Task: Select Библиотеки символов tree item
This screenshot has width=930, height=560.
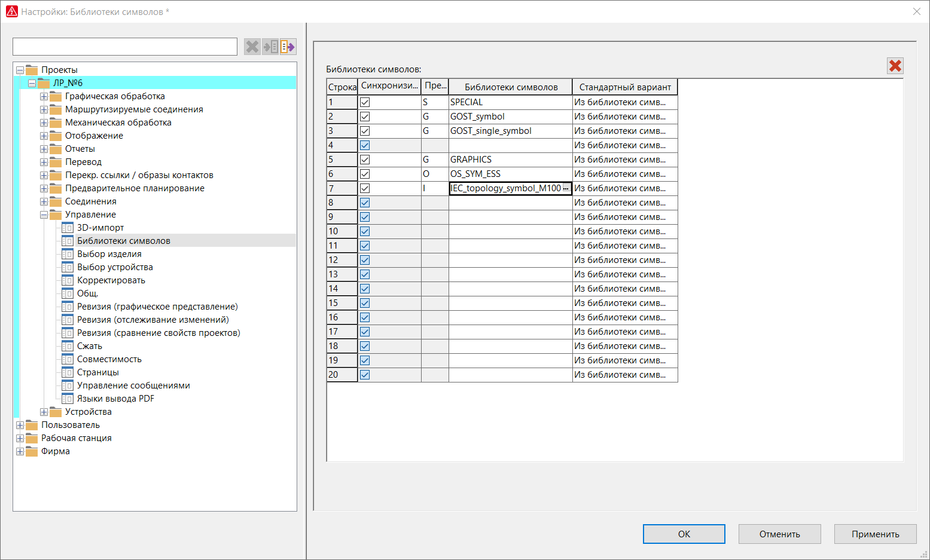Action: click(124, 241)
